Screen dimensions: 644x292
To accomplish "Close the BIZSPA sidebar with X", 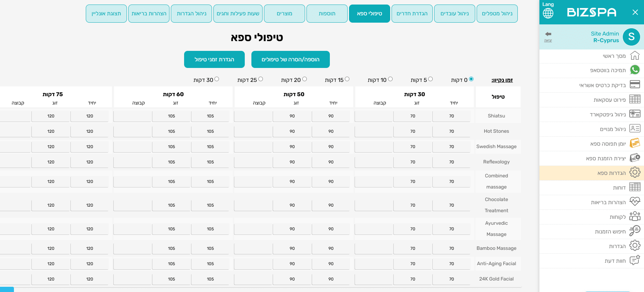I will [x=635, y=13].
